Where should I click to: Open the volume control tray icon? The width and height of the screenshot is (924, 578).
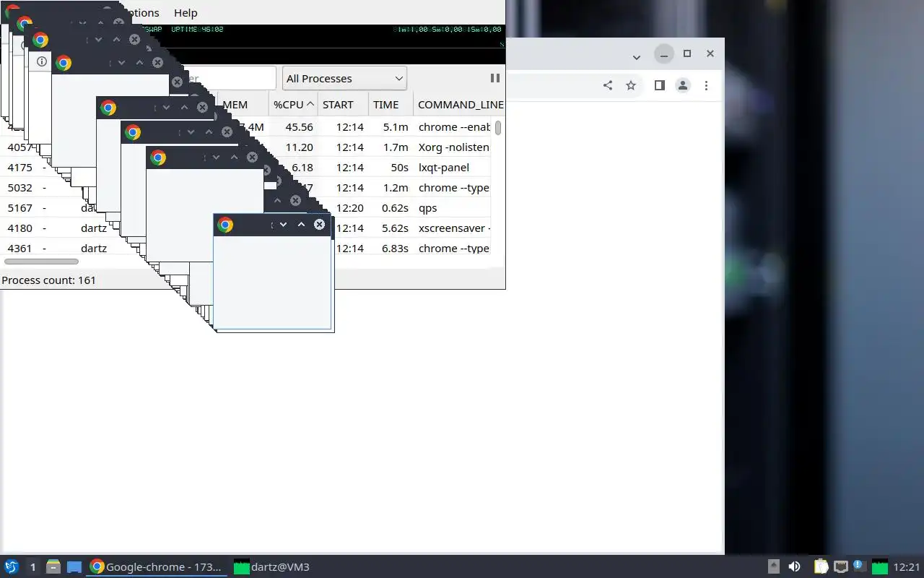[795, 566]
